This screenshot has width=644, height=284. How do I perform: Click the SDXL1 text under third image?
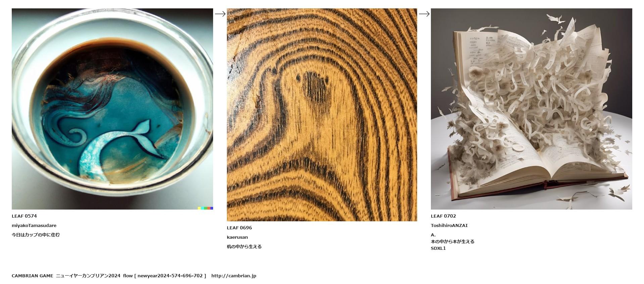(x=438, y=248)
